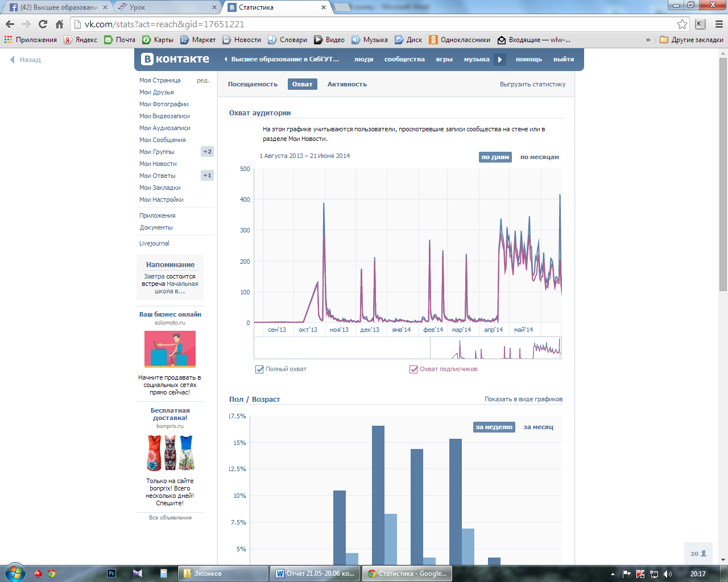This screenshot has width=728, height=582.
Task: Open Видео bookmark
Action: pyautogui.click(x=329, y=40)
